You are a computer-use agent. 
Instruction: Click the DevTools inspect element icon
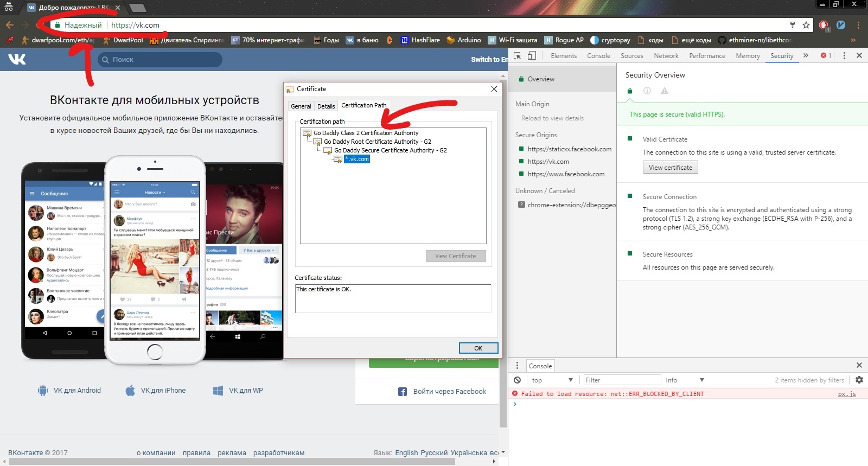point(518,55)
